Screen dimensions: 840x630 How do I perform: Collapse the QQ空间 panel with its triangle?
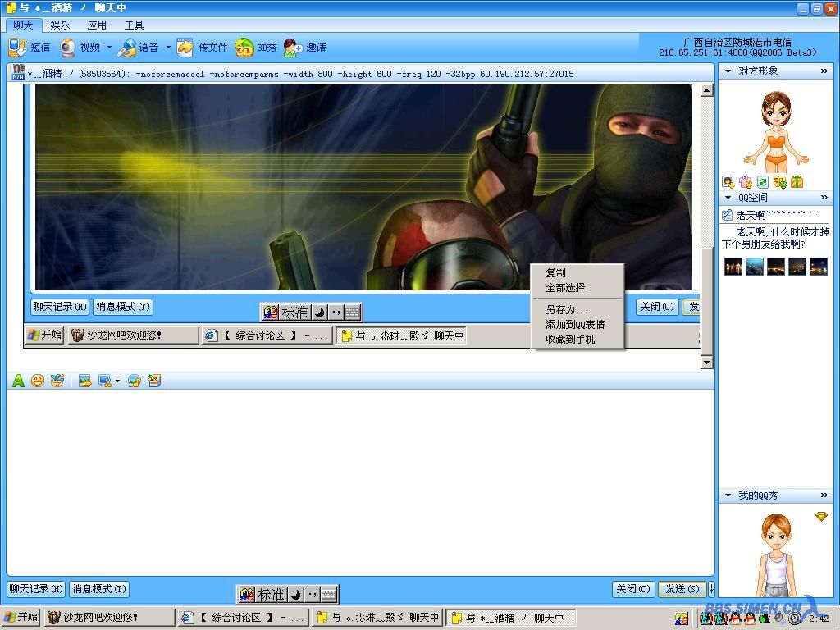click(728, 198)
